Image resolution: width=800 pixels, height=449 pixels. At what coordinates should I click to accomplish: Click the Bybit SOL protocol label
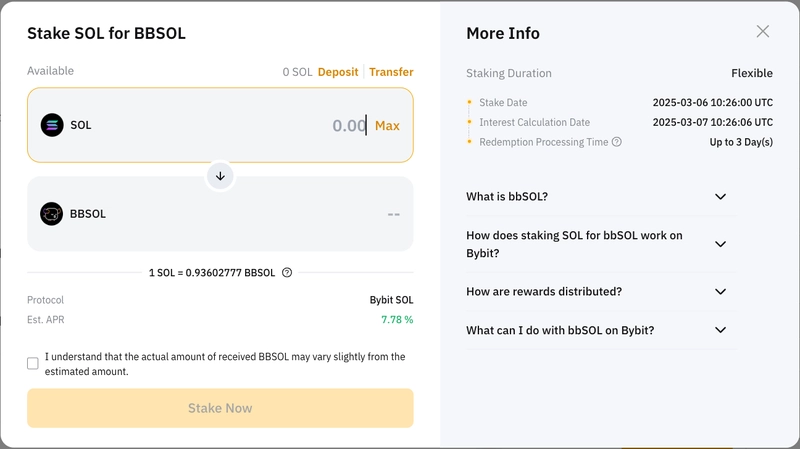coord(391,300)
